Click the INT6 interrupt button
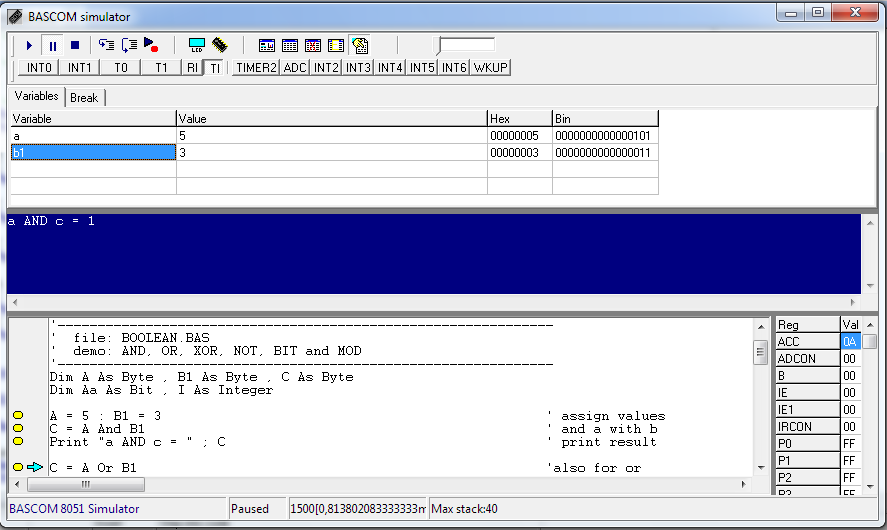Image resolution: width=887 pixels, height=530 pixels. pyautogui.click(x=454, y=68)
